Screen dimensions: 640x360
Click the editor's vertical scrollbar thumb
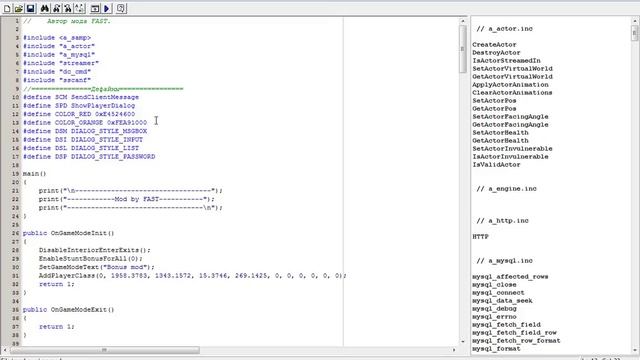point(462,49)
